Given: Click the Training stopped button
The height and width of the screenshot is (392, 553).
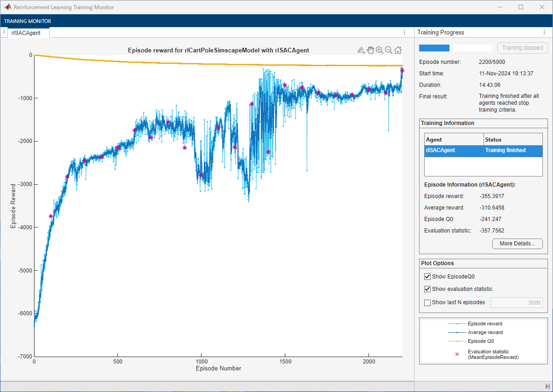Looking at the screenshot, I should 522,48.
